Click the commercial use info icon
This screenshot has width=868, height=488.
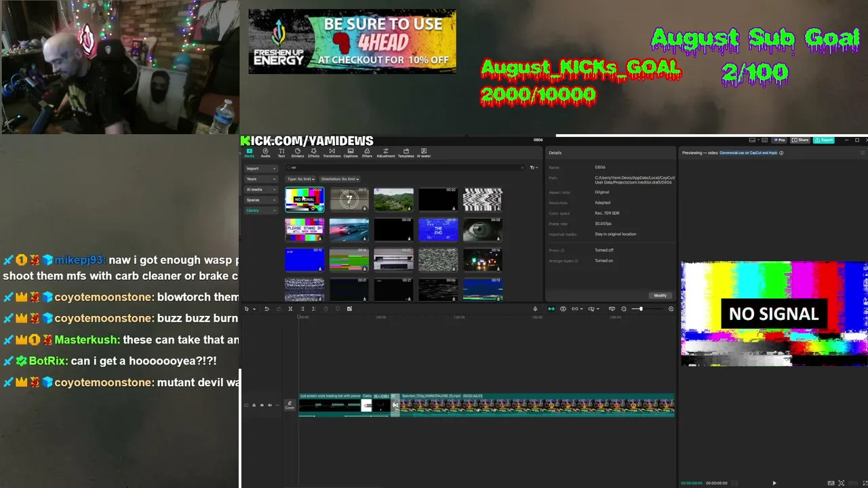tap(781, 153)
